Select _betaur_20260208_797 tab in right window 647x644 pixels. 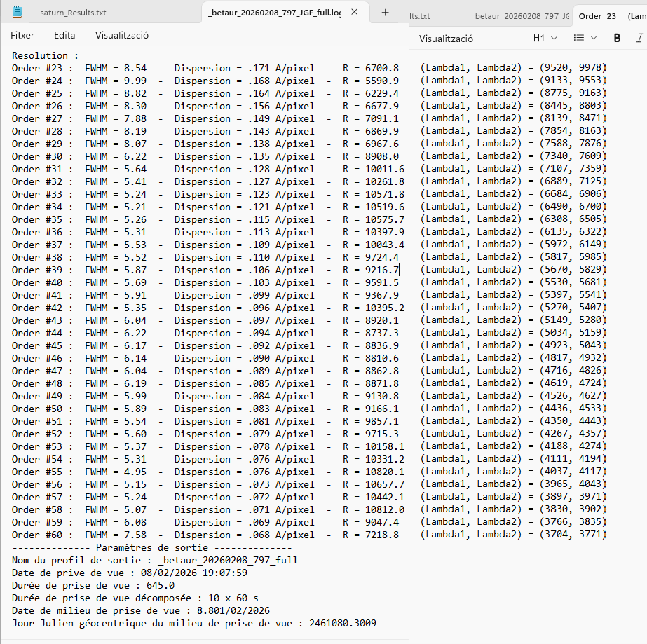(520, 16)
